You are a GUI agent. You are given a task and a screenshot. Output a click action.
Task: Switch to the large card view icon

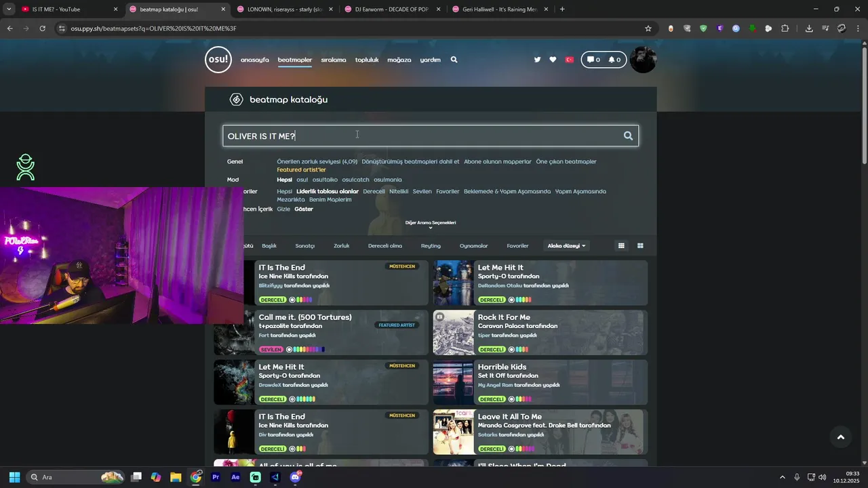pos(640,246)
